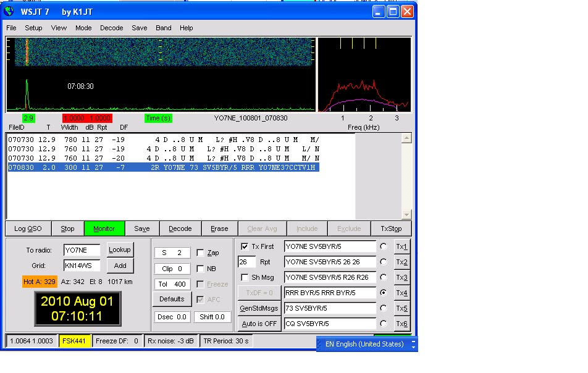This screenshot has height=373, width=588.
Task: Select the Tx1 radio button
Action: (x=383, y=246)
